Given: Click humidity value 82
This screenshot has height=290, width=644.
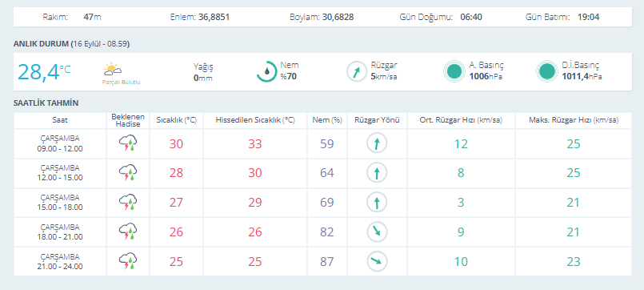Looking at the screenshot, I should pyautogui.click(x=327, y=232).
